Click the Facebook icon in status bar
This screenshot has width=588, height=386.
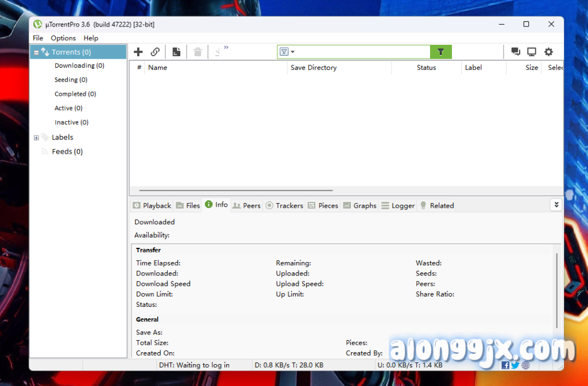[505, 365]
